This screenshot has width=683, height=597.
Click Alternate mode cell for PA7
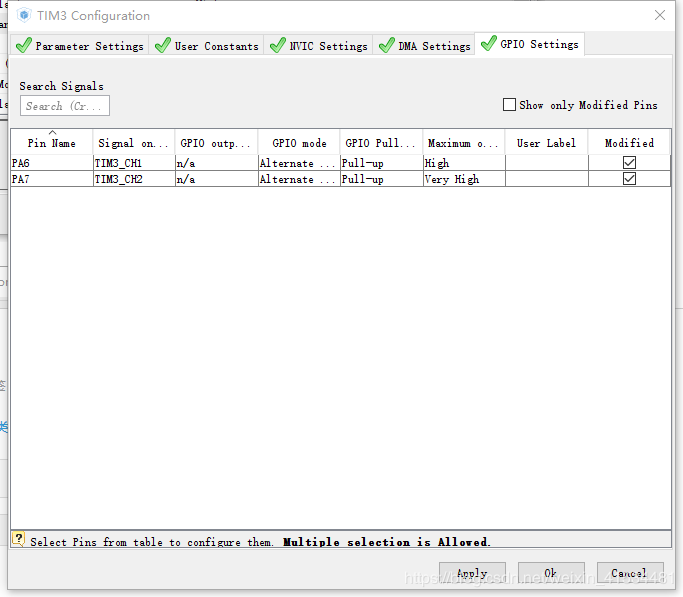coord(299,179)
